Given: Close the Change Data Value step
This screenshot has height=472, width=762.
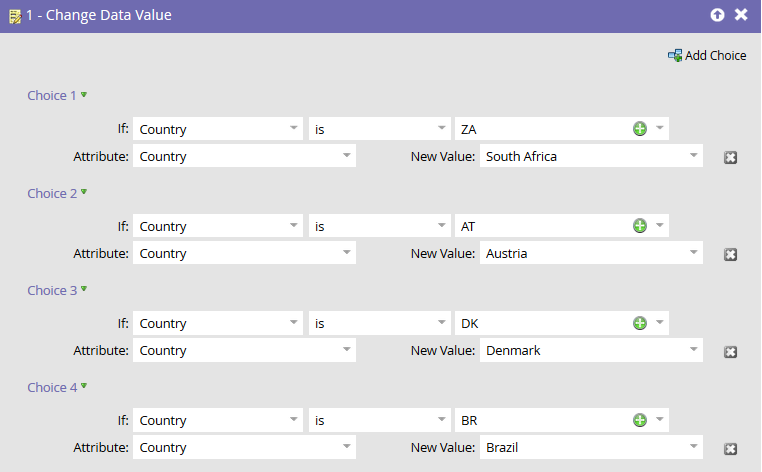Looking at the screenshot, I should coord(741,15).
